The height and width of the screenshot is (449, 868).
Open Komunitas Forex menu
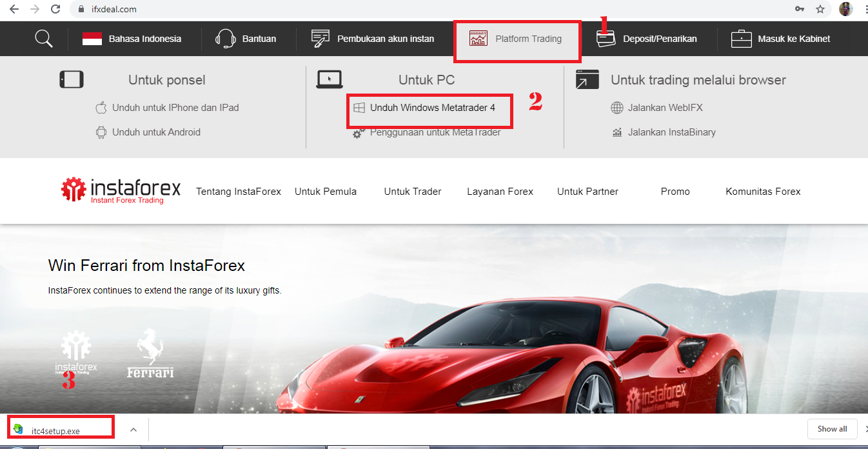(x=763, y=192)
